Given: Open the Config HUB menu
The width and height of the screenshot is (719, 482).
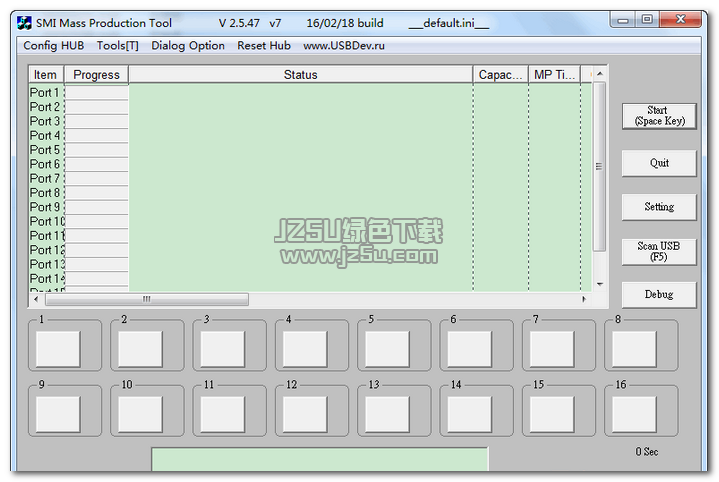Looking at the screenshot, I should [x=54, y=46].
